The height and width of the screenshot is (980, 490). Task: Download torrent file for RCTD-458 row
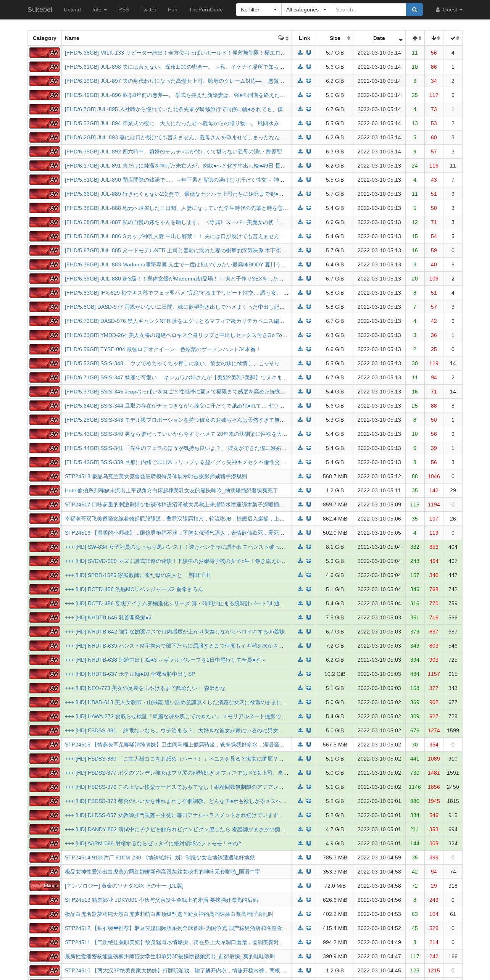[300, 589]
